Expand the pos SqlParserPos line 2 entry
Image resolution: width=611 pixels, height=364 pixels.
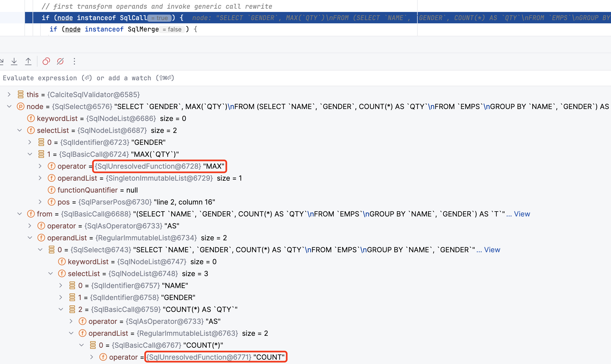tap(40, 202)
